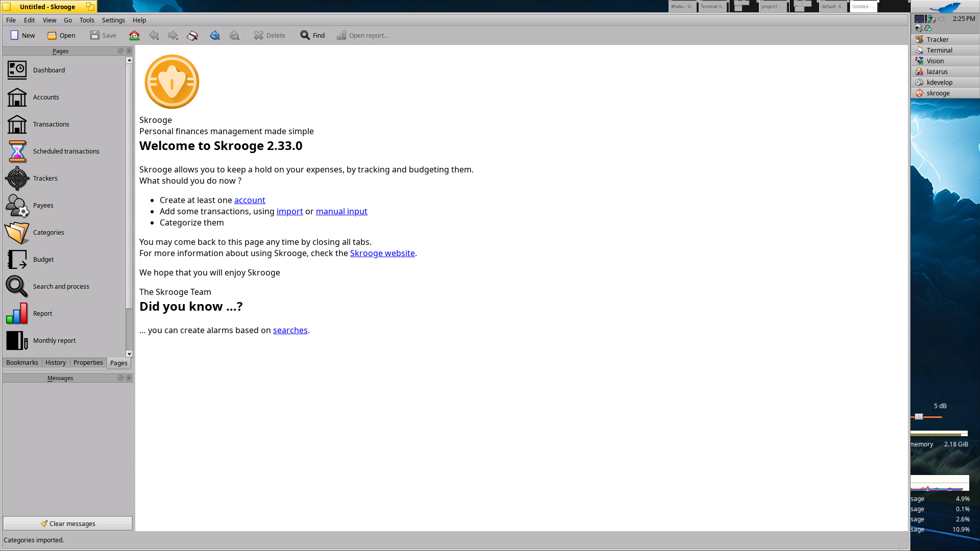Open the Edit menu
Viewport: 980px width, 551px height.
(x=29, y=20)
